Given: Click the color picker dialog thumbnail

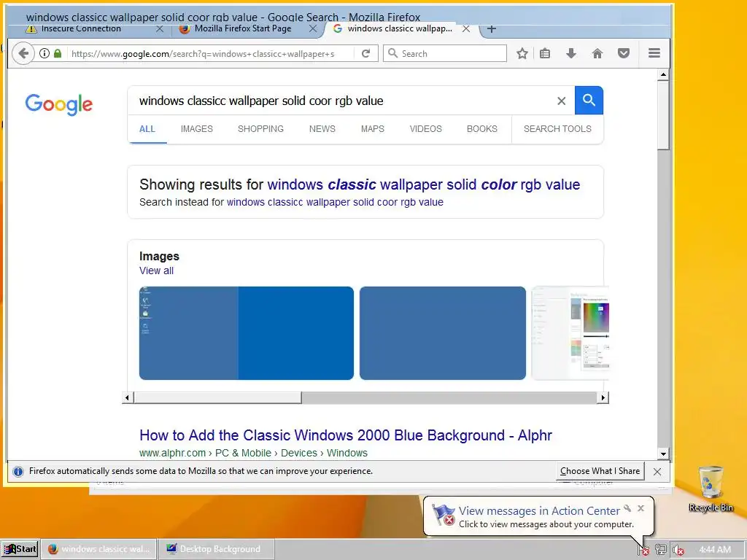Looking at the screenshot, I should coord(570,333).
